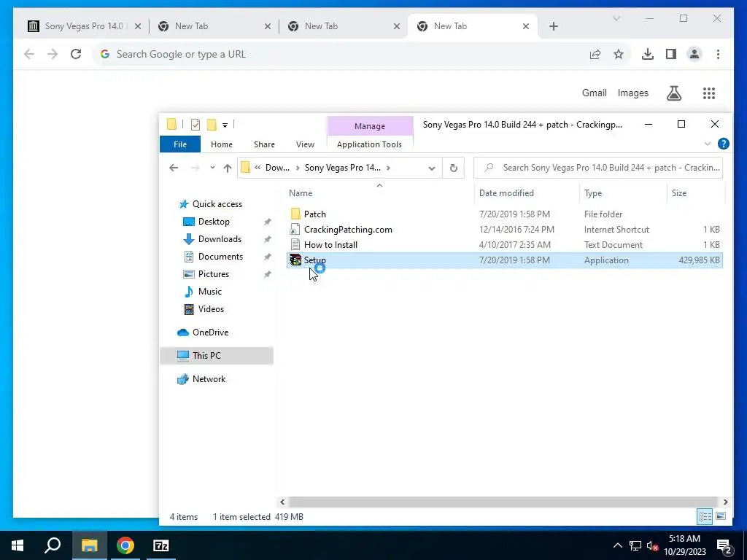Expand the Explorer ribbon chevron
747x560 pixels.
pos(708,144)
